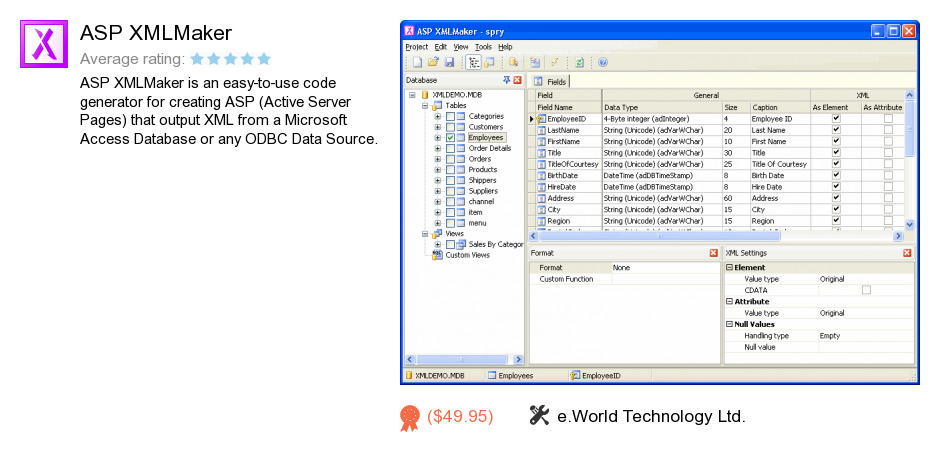
Task: Click the Database panel horizontal scrollbar
Action: pyautogui.click(x=465, y=360)
